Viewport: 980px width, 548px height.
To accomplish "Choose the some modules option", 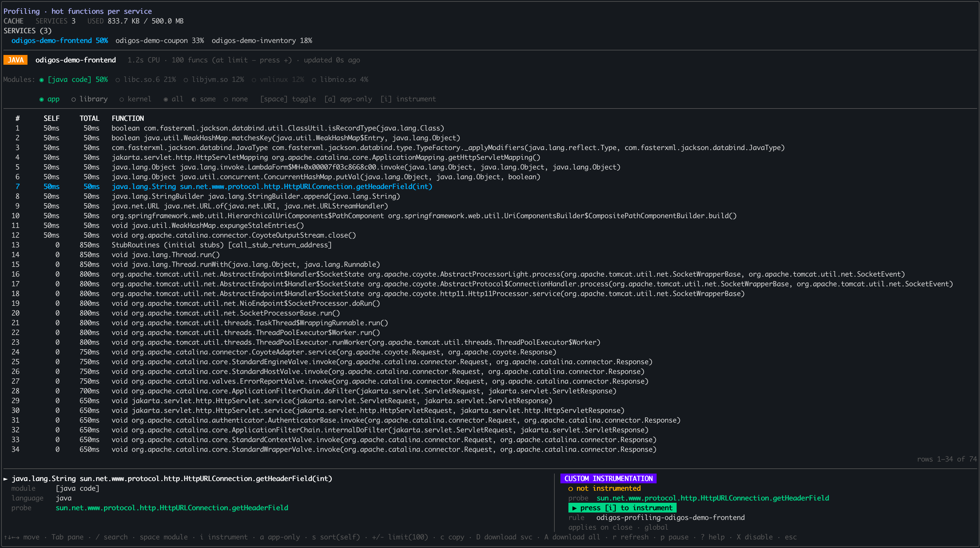I will pyautogui.click(x=203, y=99).
